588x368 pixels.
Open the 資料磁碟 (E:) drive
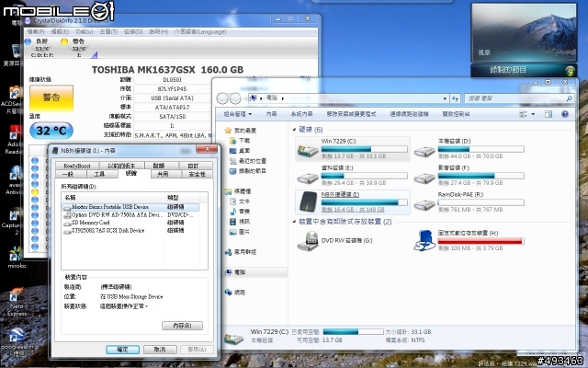click(x=353, y=176)
